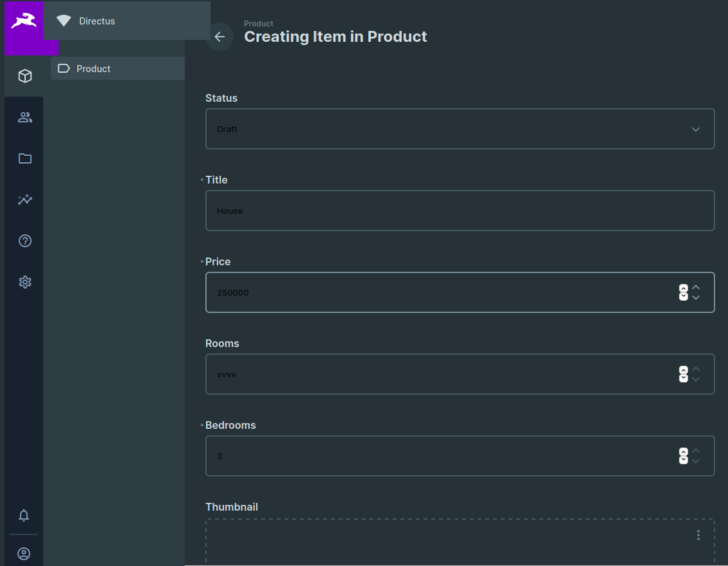Select the Product collection in navigation

click(x=93, y=68)
